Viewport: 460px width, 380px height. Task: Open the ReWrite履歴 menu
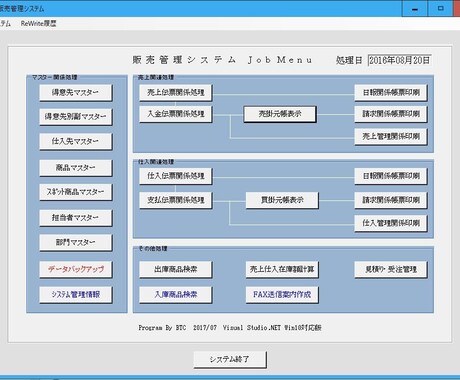pyautogui.click(x=38, y=24)
